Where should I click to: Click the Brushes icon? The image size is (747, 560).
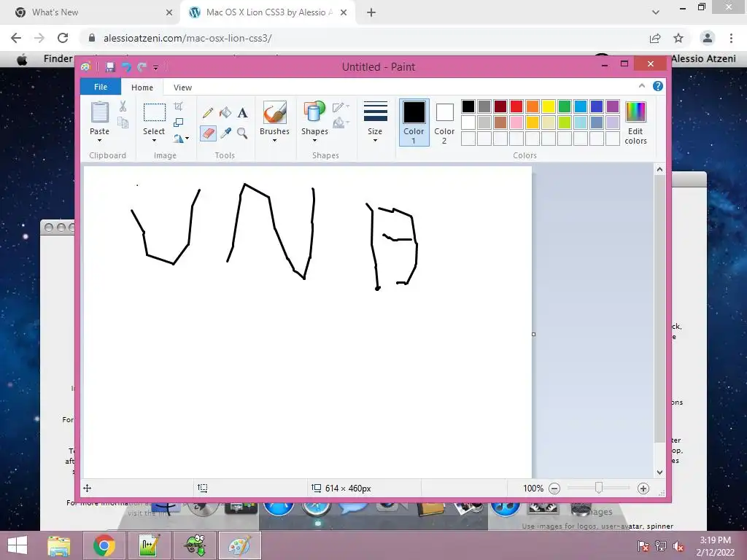pyautogui.click(x=274, y=113)
